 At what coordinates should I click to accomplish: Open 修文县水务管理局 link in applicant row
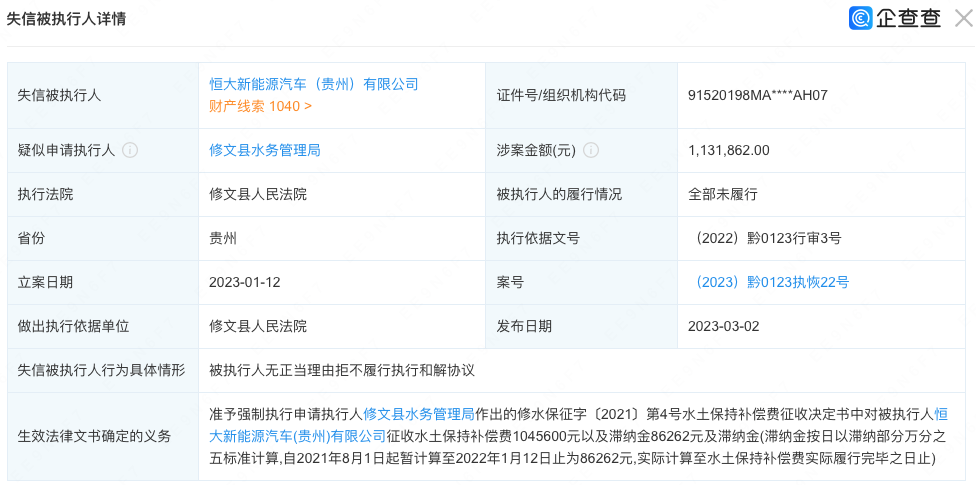click(x=265, y=150)
